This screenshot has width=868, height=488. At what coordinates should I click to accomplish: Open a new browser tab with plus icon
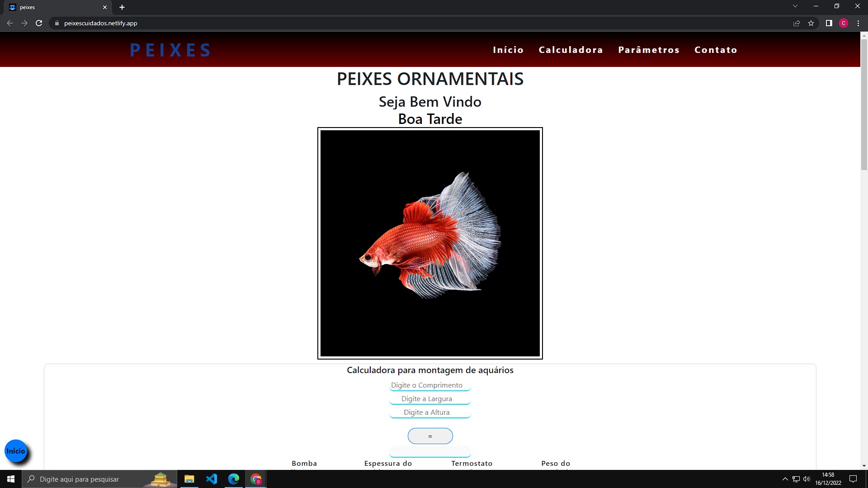122,7
